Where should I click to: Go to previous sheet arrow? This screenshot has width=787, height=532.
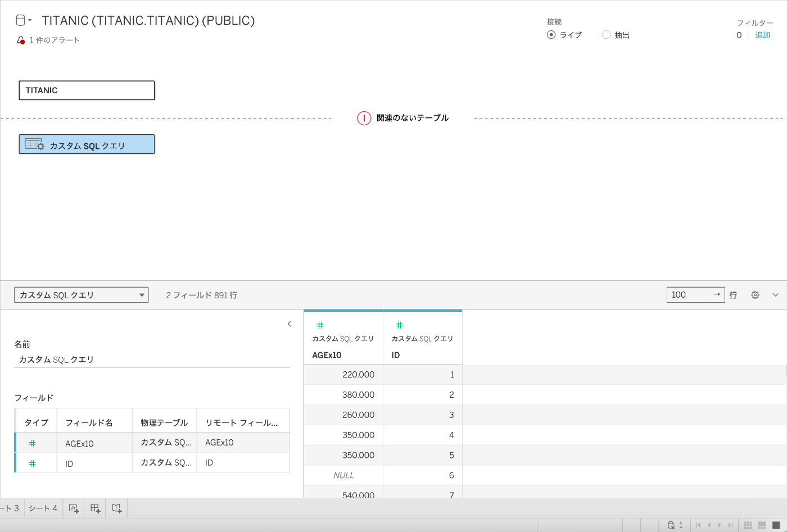[709, 525]
